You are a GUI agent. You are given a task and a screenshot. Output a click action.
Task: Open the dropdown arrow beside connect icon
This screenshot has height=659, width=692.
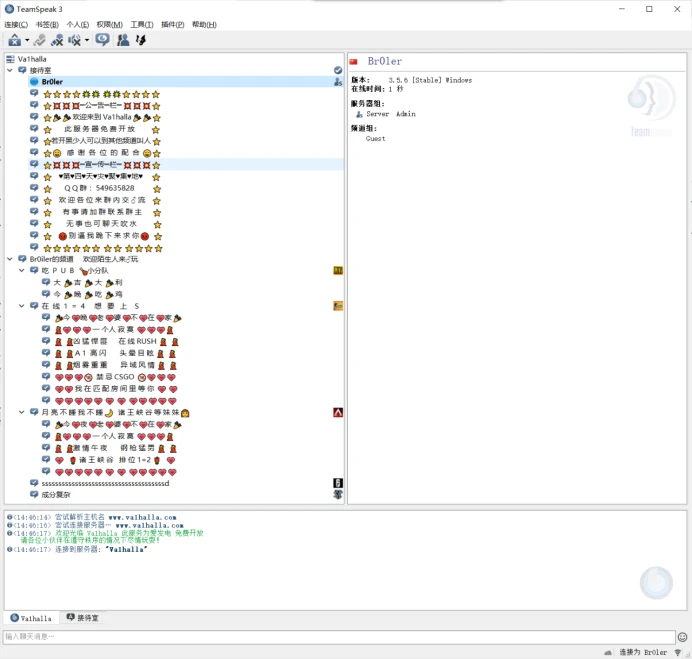click(x=27, y=40)
